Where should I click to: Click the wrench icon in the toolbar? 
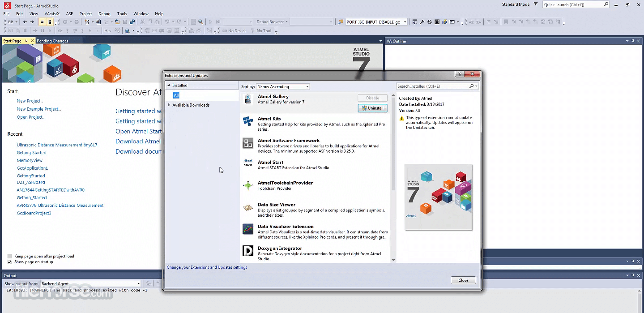422,22
